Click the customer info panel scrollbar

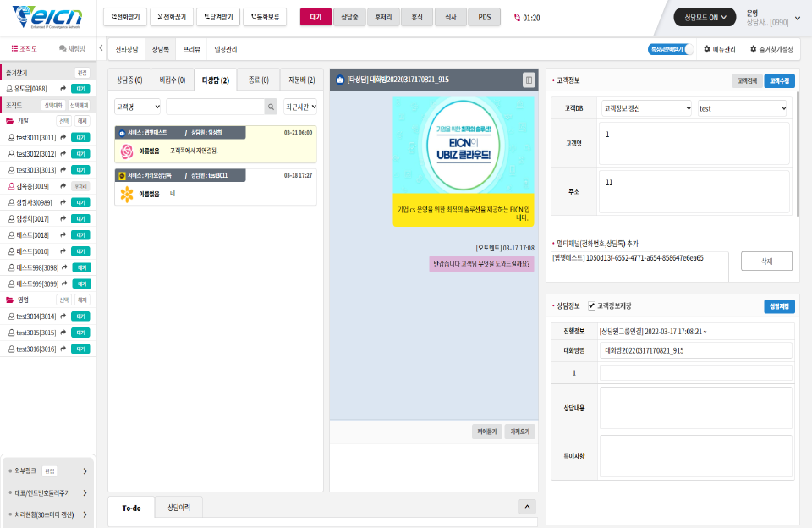[x=798, y=153]
